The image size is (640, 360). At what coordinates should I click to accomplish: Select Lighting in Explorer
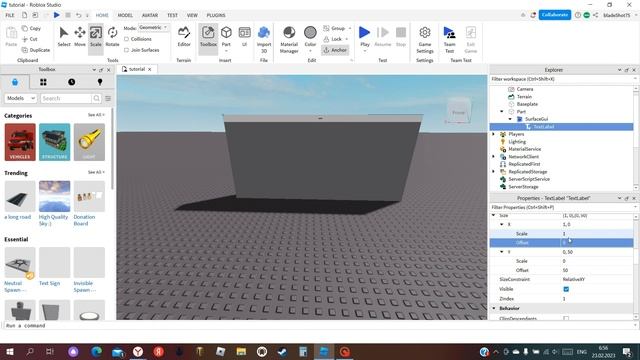click(x=517, y=142)
